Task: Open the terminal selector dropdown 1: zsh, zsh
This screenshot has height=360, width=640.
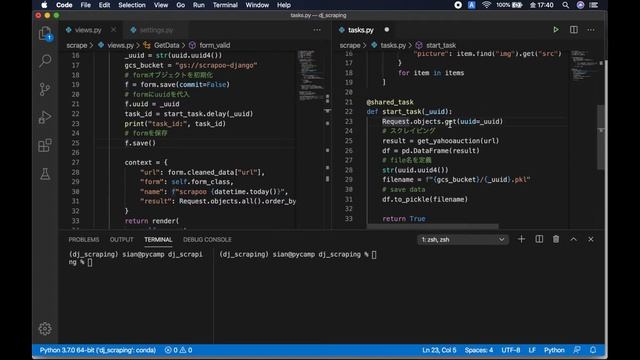Action: coord(463,240)
